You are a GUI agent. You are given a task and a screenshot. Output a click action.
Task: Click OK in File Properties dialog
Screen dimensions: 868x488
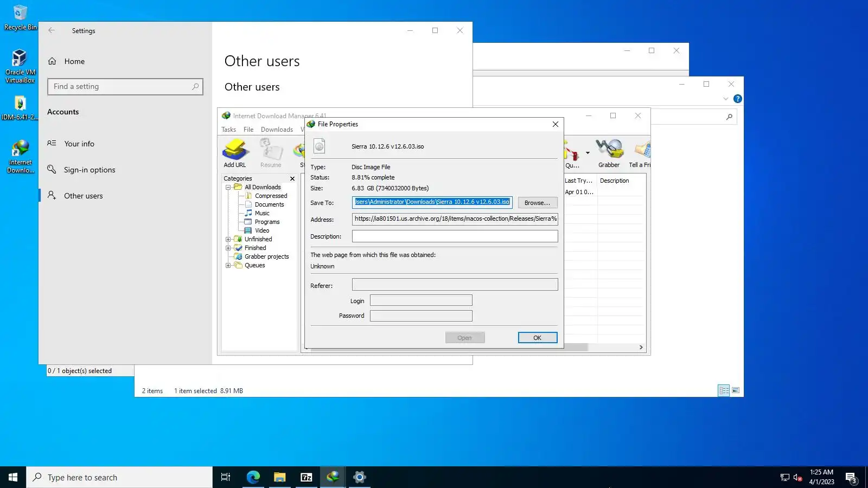[x=537, y=338]
